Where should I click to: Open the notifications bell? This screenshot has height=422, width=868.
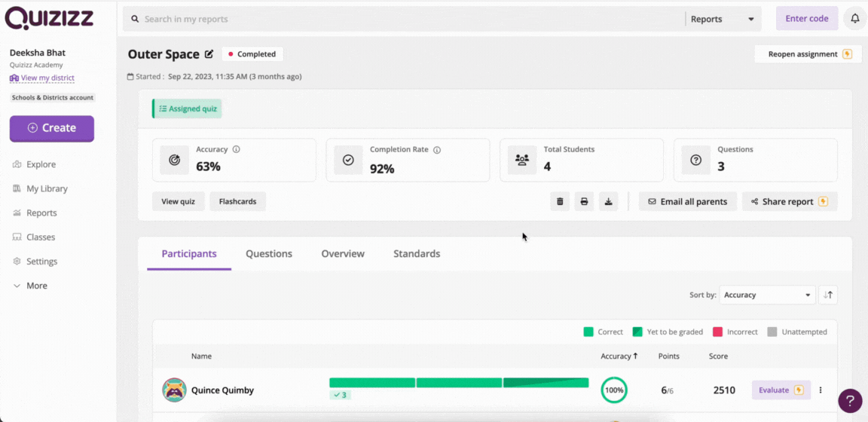click(x=854, y=19)
